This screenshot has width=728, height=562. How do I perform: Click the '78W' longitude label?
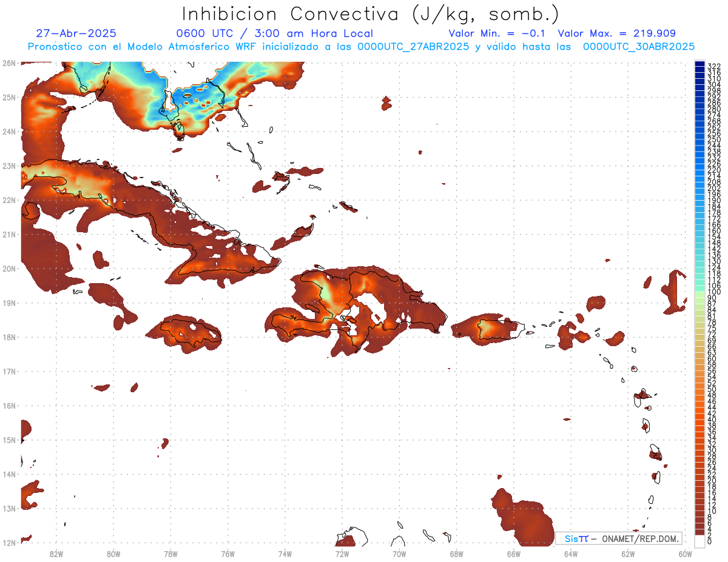(x=170, y=553)
